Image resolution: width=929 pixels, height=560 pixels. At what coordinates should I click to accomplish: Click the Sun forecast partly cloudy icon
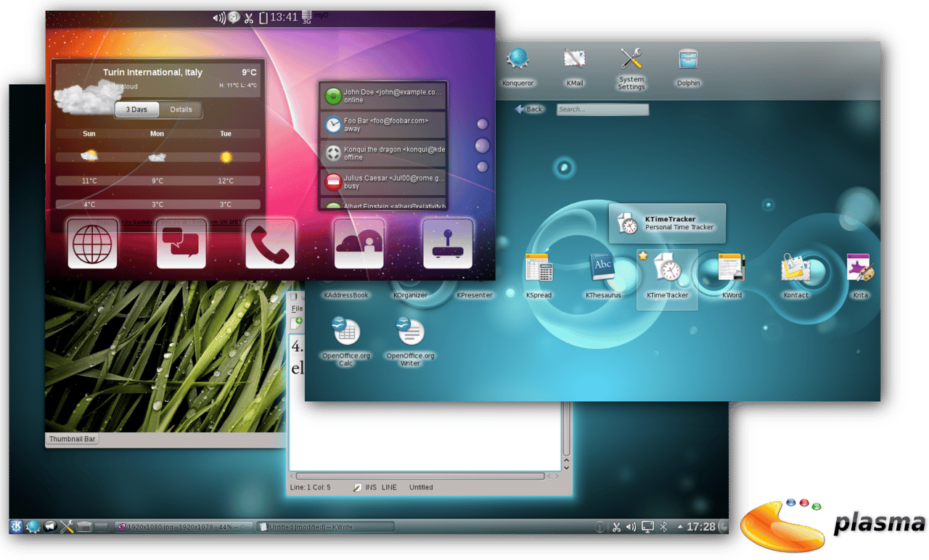90,155
